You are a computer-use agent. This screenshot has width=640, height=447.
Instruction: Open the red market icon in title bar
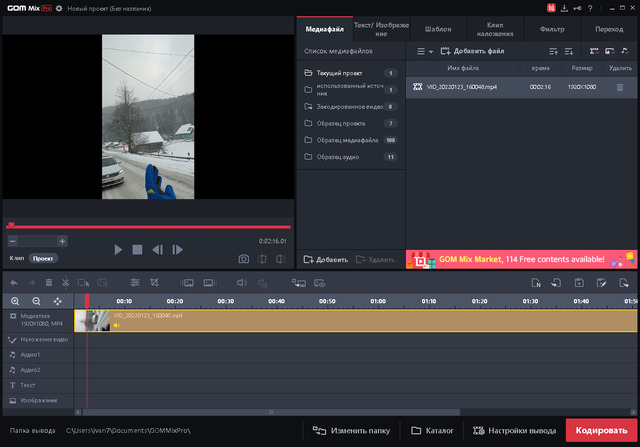[x=551, y=8]
